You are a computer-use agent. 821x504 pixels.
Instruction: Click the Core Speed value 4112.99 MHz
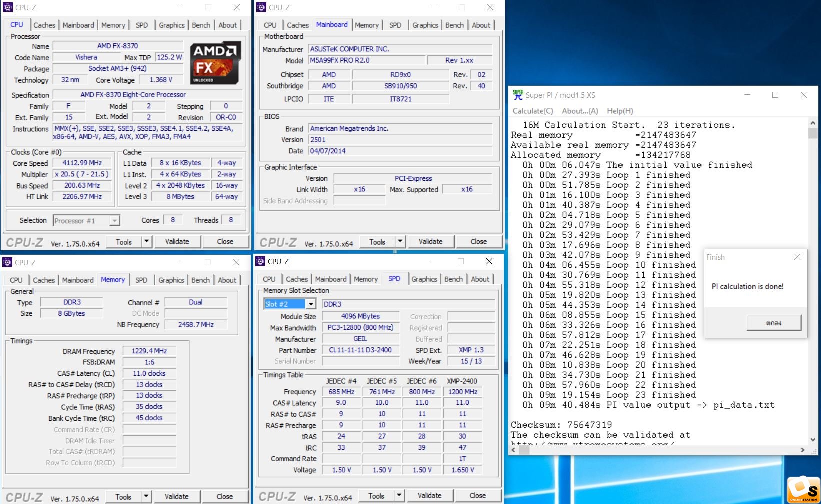[82, 163]
